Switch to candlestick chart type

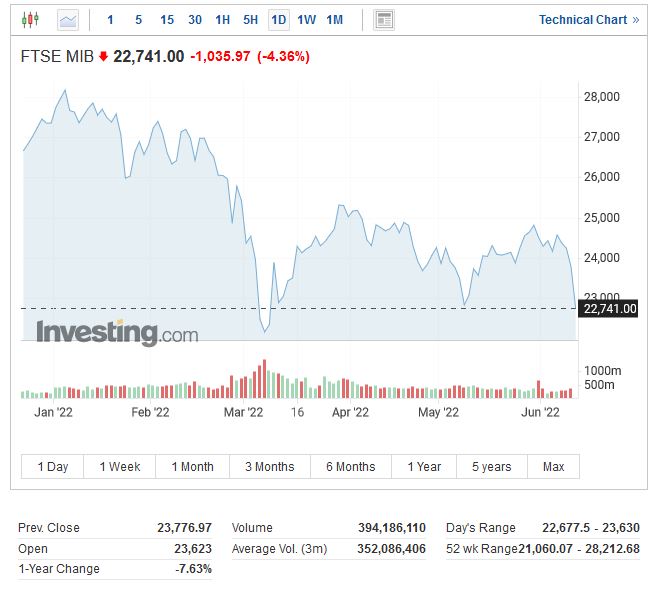(30, 19)
